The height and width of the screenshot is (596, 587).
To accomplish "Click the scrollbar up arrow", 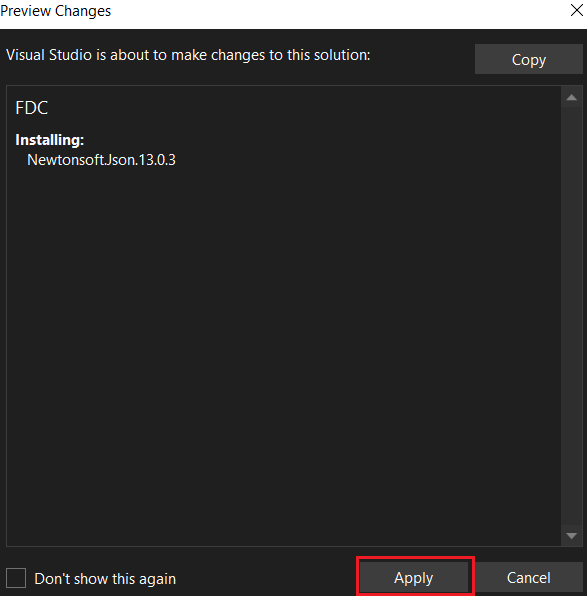I will [x=571, y=98].
